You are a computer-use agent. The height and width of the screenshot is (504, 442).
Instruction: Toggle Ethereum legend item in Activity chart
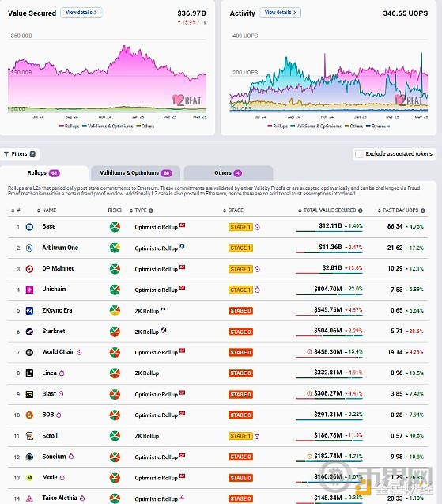tap(378, 126)
